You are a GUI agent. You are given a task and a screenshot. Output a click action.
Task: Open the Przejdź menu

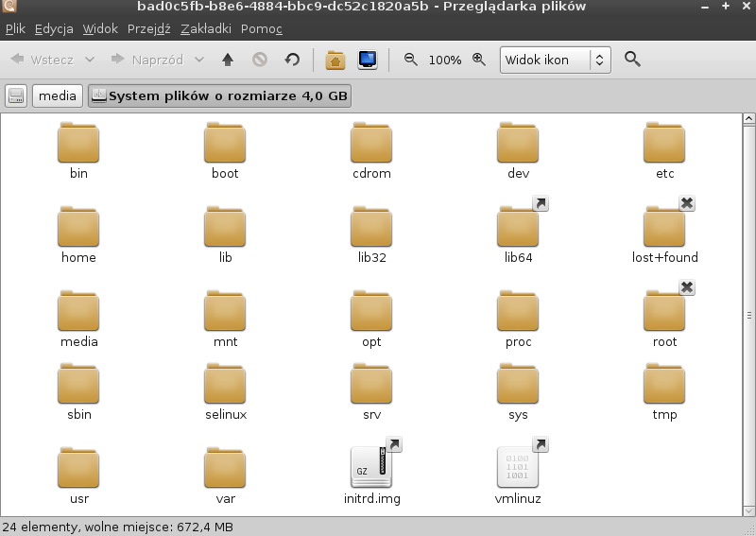click(149, 29)
